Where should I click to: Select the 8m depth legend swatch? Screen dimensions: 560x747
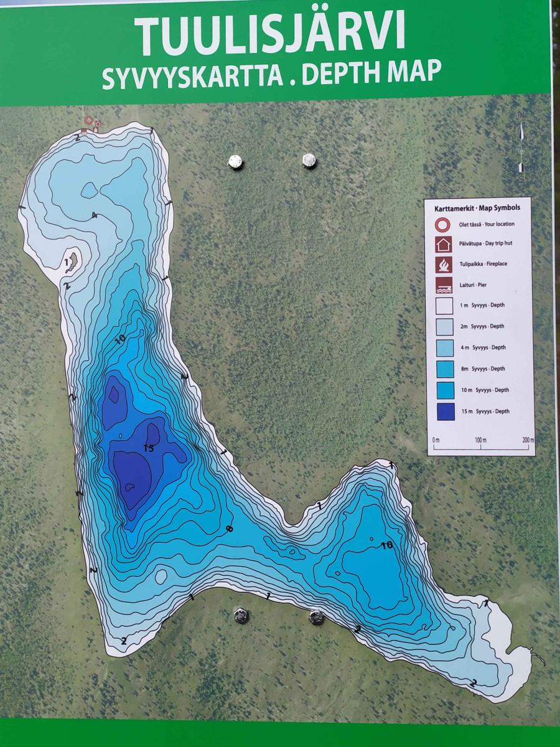coord(444,369)
